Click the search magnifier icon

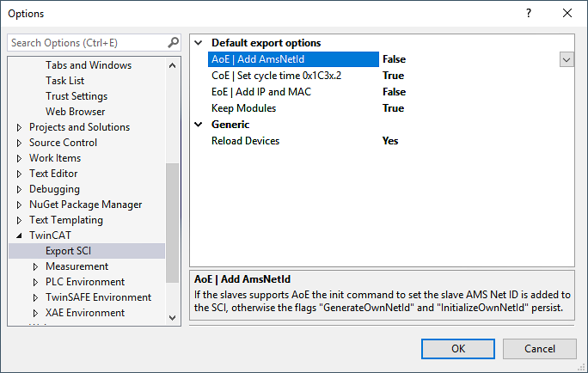click(x=173, y=42)
